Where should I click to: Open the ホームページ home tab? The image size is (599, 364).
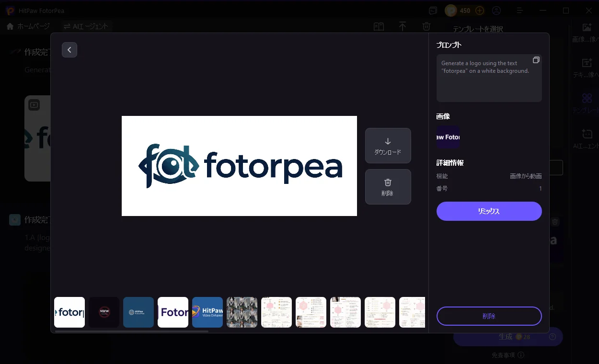coord(29,26)
